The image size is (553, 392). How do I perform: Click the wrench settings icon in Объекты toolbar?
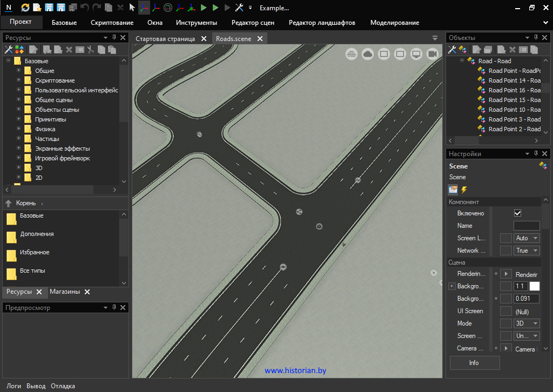[x=453, y=50]
